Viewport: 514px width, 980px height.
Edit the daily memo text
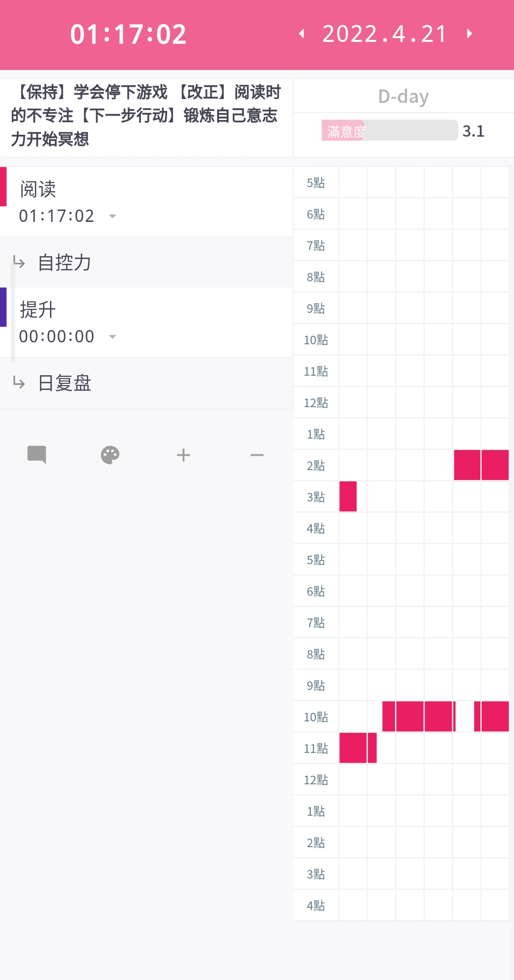pyautogui.click(x=146, y=115)
